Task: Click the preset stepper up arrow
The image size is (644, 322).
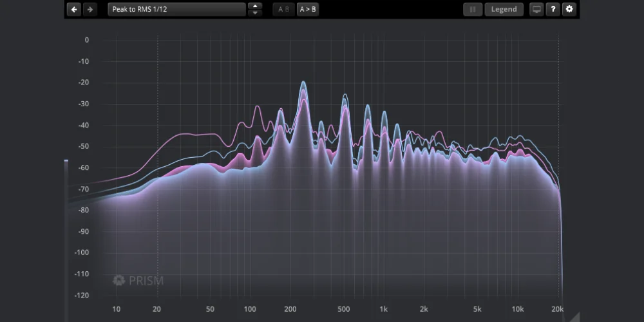Action: pos(255,6)
